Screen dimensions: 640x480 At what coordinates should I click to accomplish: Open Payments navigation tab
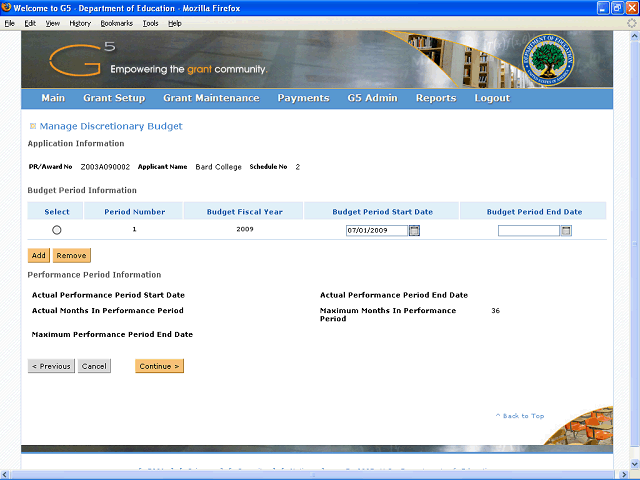303,98
